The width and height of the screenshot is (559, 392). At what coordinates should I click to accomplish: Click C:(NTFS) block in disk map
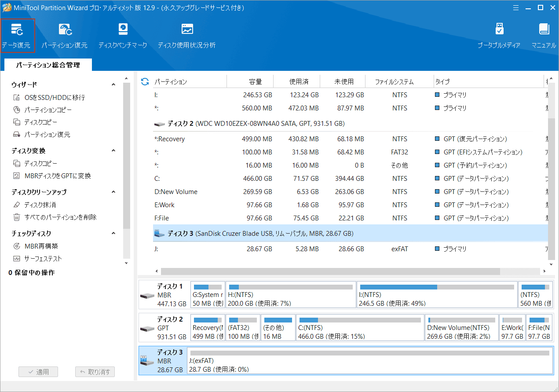coord(360,328)
